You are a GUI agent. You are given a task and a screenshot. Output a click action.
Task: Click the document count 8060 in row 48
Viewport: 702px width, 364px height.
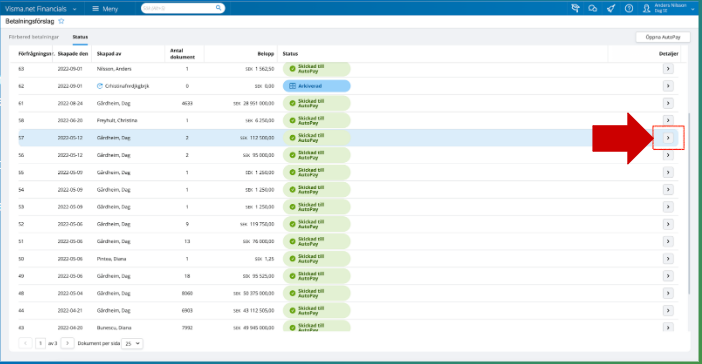click(x=187, y=293)
